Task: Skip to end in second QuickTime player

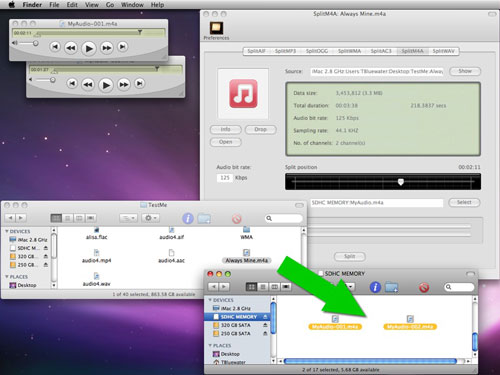Action: click(x=140, y=83)
